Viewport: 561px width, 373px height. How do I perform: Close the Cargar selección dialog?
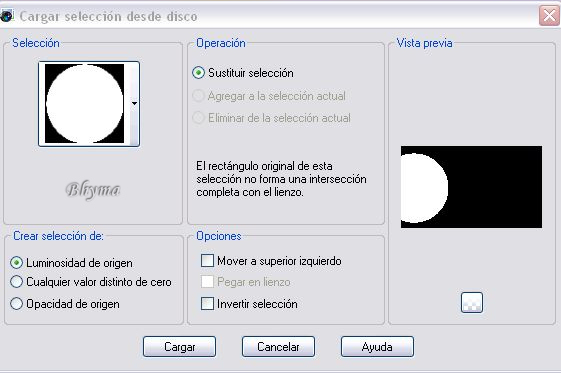click(549, 16)
